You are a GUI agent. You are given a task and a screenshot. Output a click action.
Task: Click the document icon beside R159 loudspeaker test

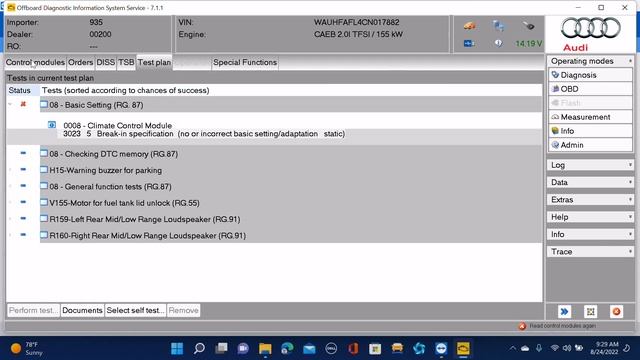coord(44,219)
